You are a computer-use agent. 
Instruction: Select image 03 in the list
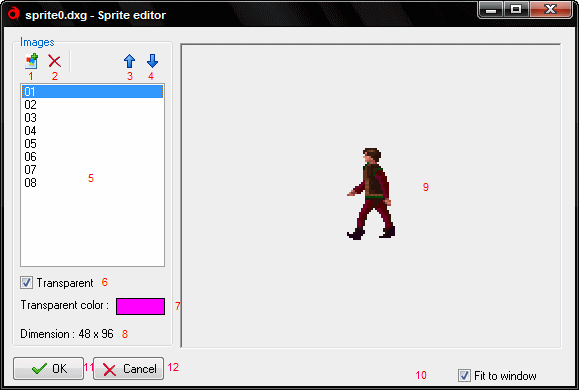(92, 117)
